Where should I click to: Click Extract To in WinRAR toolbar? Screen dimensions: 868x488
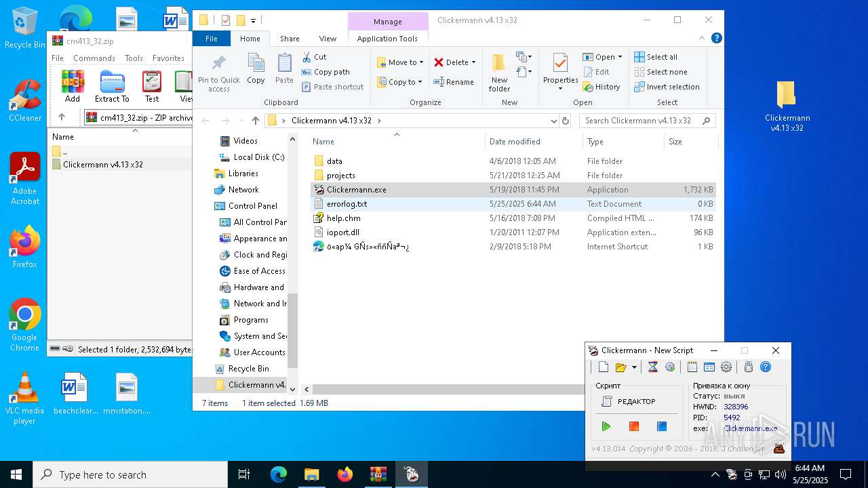tap(112, 86)
